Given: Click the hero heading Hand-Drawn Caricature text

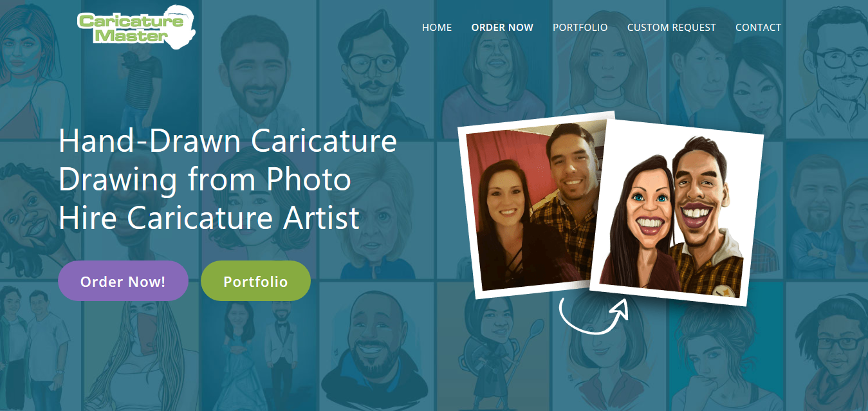Looking at the screenshot, I should click(228, 141).
